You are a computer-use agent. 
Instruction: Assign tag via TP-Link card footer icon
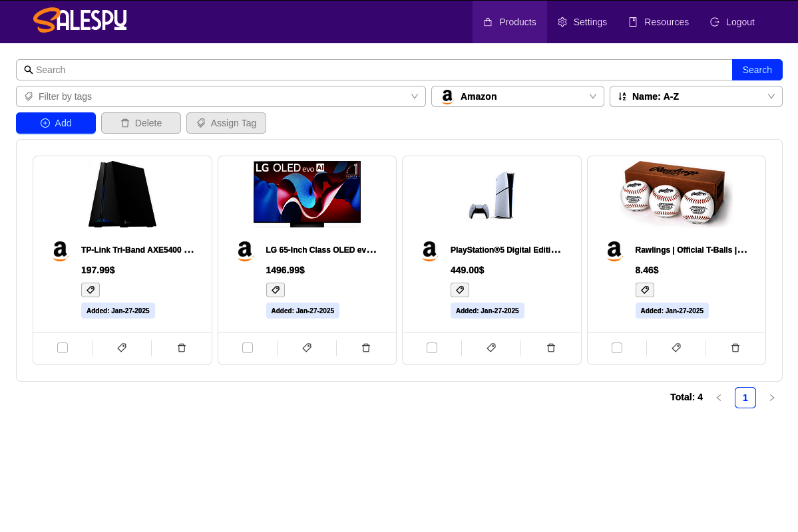pos(122,348)
